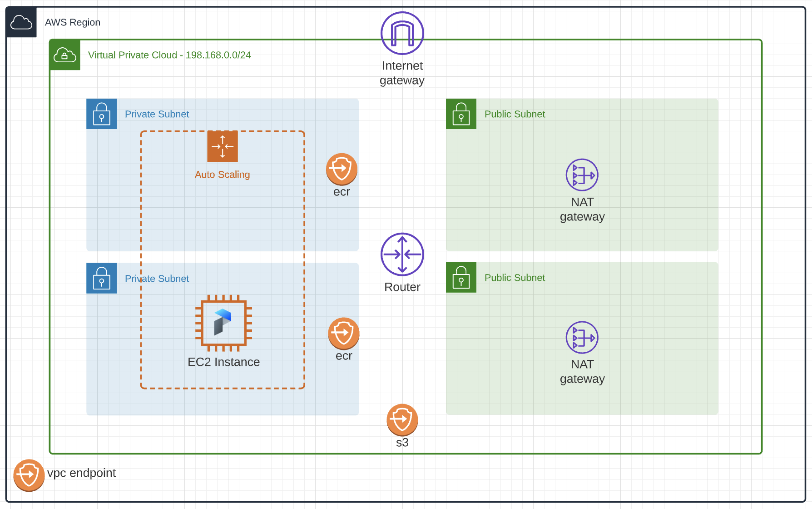This screenshot has width=812, height=509.
Task: Select the Virtual Private Cloud green icon
Action: pos(65,55)
